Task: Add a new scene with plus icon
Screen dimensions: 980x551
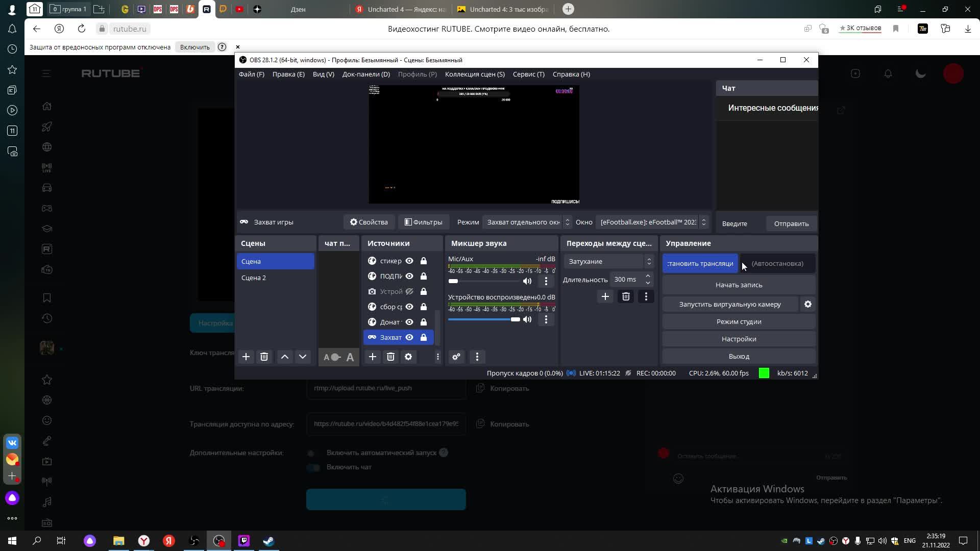Action: click(x=246, y=357)
